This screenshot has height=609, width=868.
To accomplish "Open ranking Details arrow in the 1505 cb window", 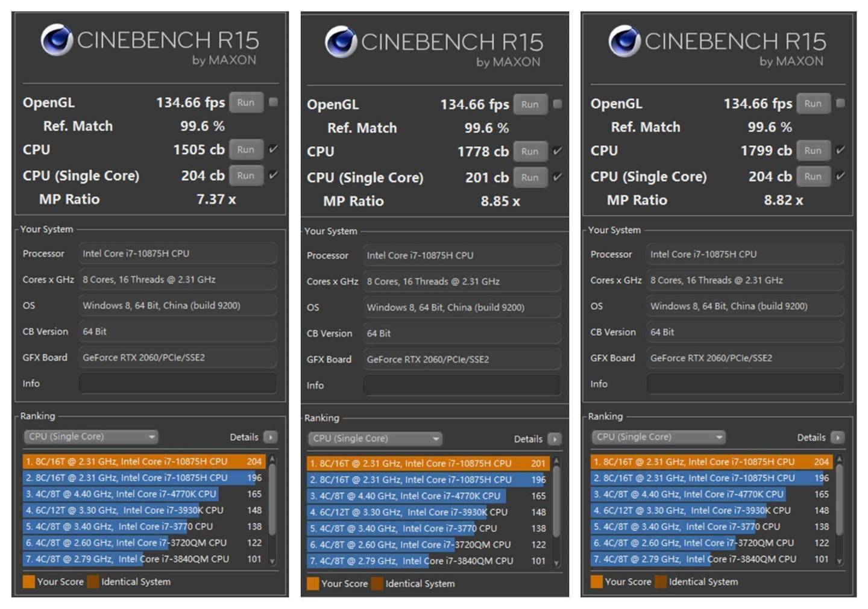I will click(x=271, y=437).
